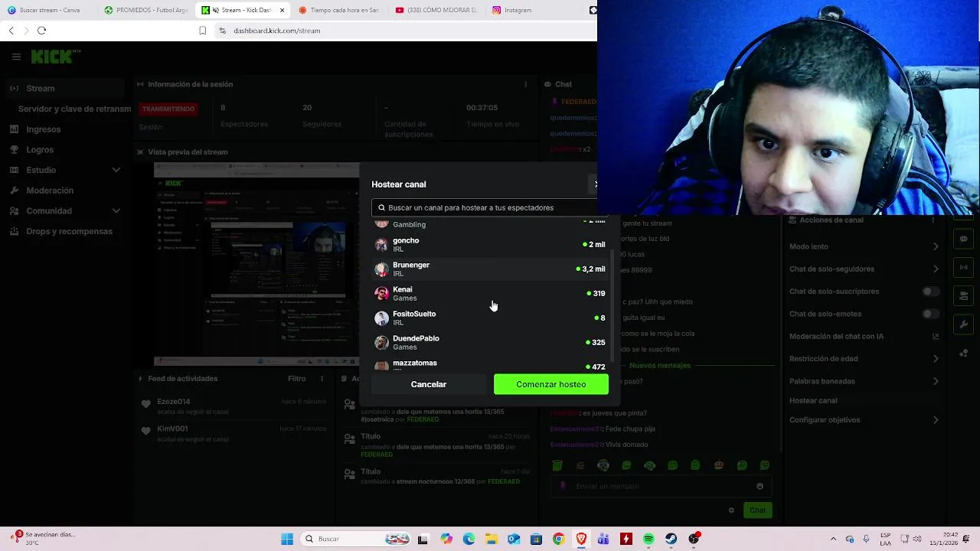Click the browser address bar URL
Viewport: 980px width, 551px height.
(276, 31)
